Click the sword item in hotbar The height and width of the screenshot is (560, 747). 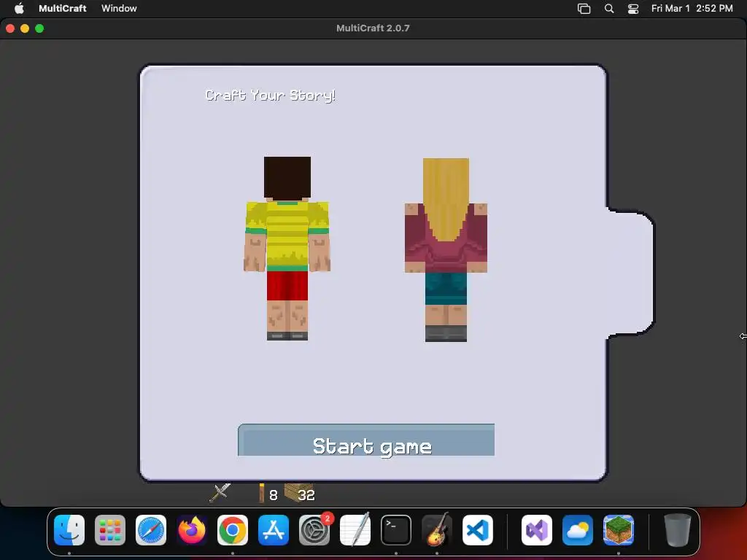(220, 493)
